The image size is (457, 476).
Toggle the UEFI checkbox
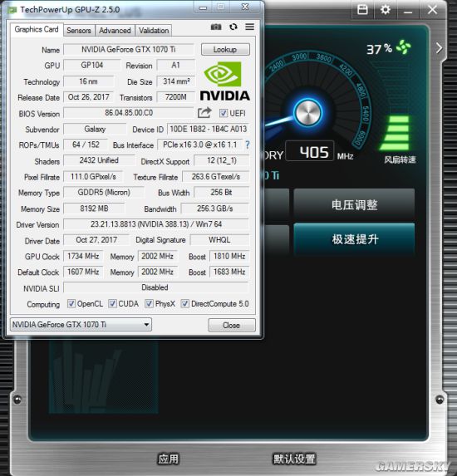224,113
